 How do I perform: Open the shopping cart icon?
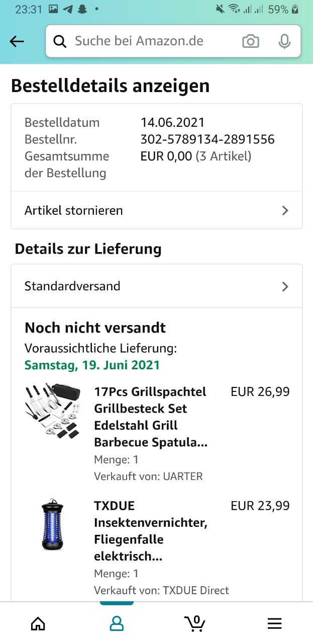coord(195,623)
